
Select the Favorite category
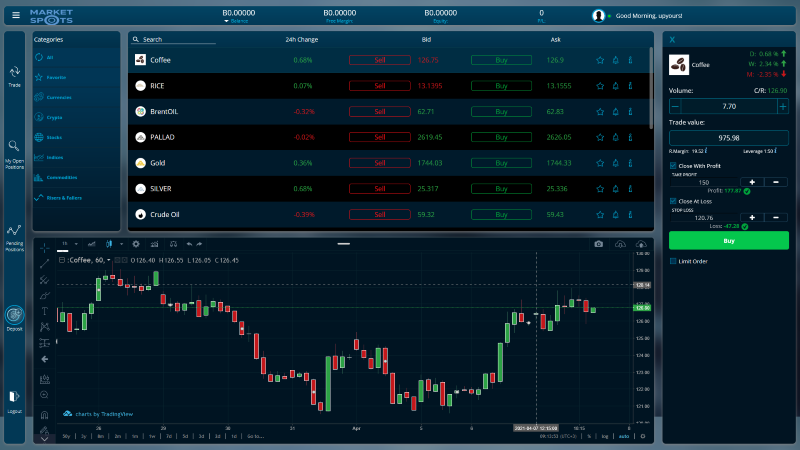coord(76,77)
